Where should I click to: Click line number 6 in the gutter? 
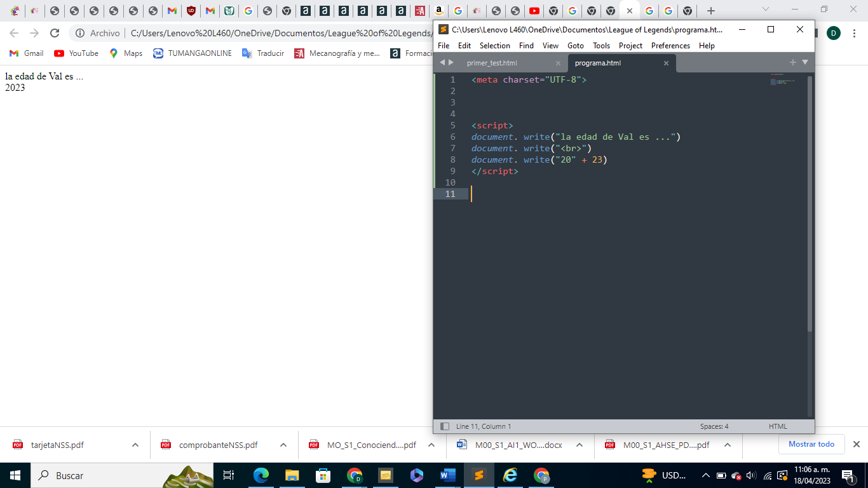tap(452, 137)
